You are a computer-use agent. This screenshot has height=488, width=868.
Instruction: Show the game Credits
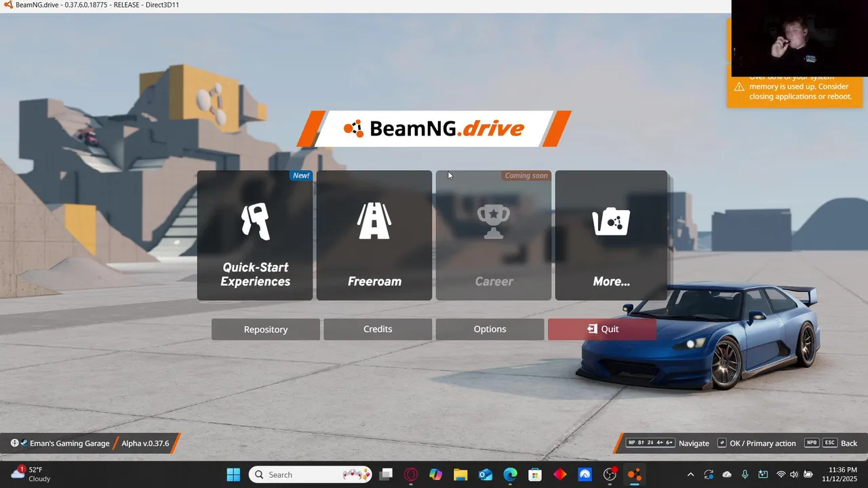378,329
